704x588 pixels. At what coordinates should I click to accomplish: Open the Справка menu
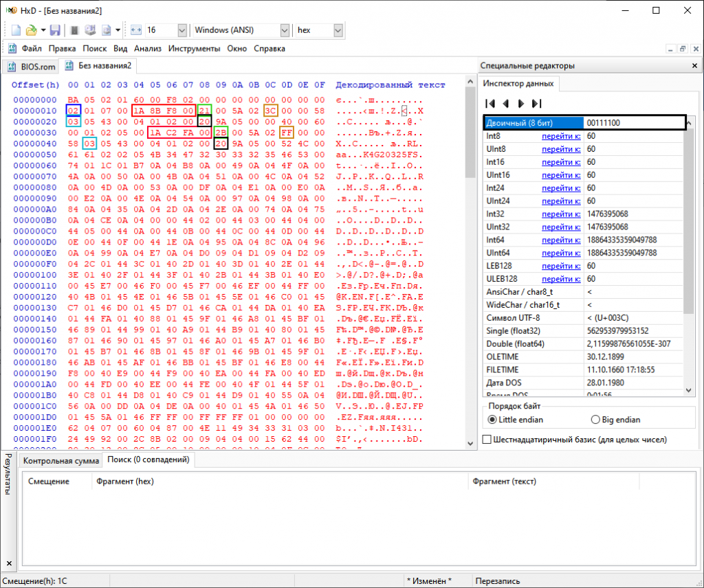tap(269, 49)
